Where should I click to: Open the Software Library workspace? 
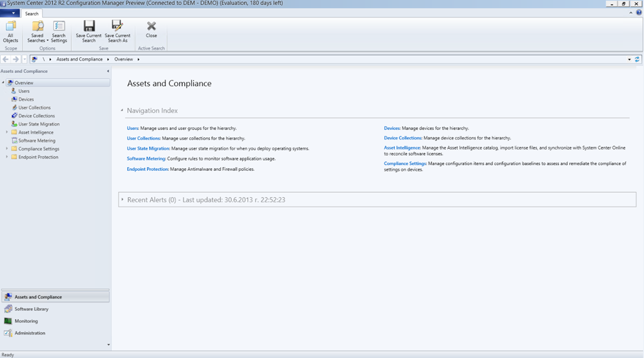pos(31,309)
